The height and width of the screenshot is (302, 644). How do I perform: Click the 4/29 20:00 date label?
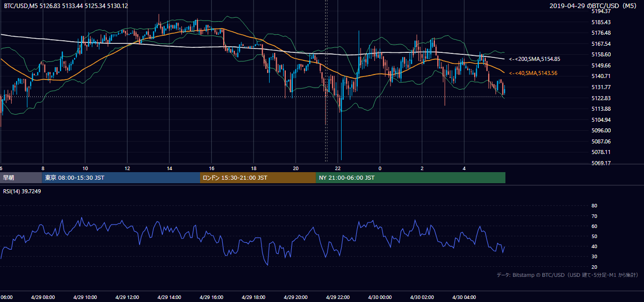[x=296, y=297]
